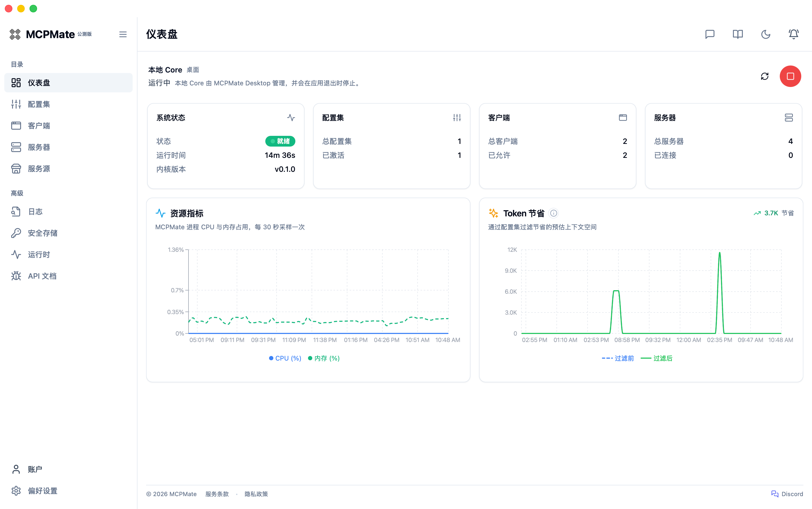Open 隐私政策 footer link
This screenshot has width=812, height=509.
(256, 494)
